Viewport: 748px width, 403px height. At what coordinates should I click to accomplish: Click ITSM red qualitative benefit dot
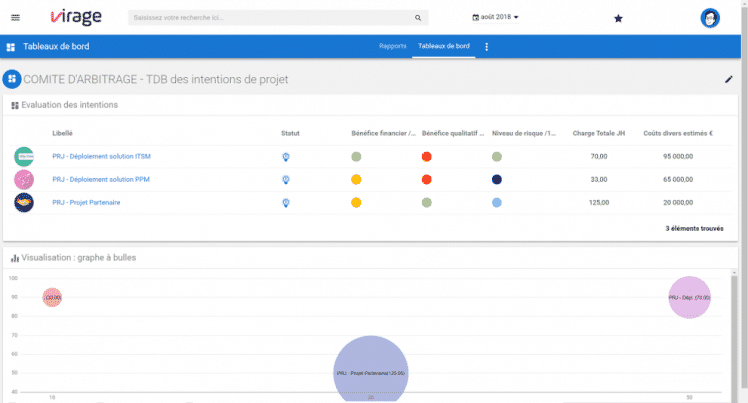(426, 156)
